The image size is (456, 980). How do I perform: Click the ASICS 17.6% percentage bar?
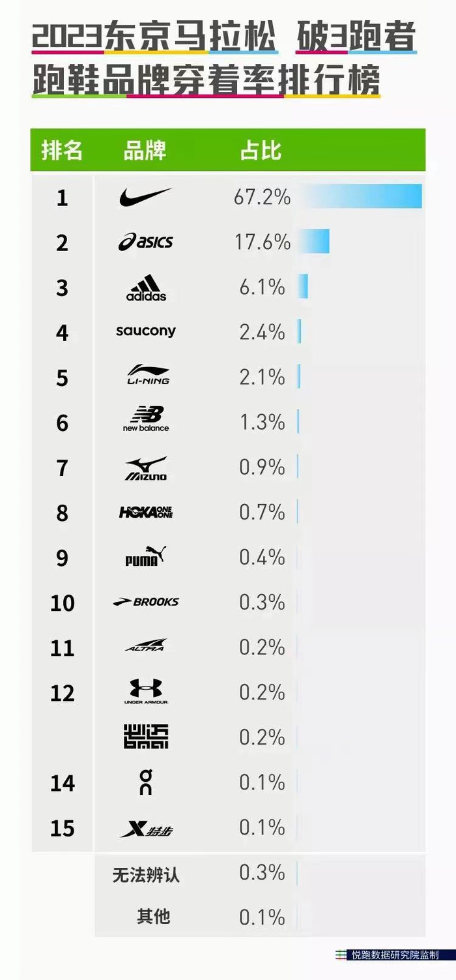pyautogui.click(x=314, y=241)
